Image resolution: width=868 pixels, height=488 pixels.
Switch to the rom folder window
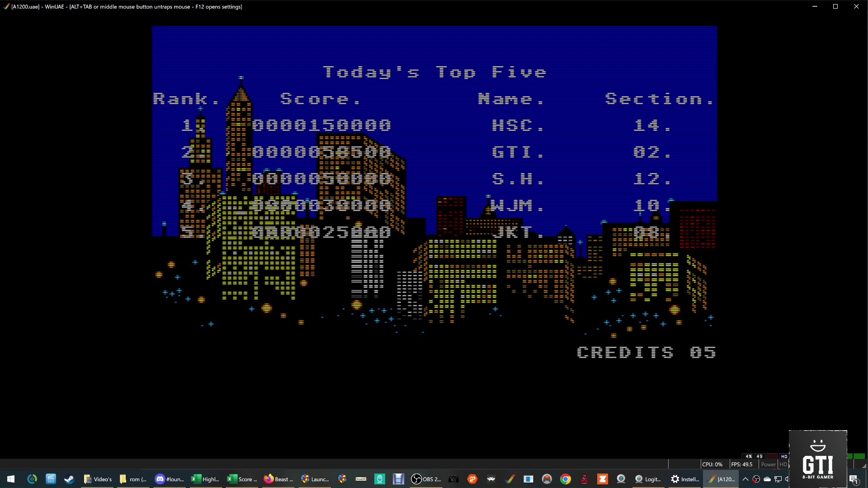[x=133, y=479]
